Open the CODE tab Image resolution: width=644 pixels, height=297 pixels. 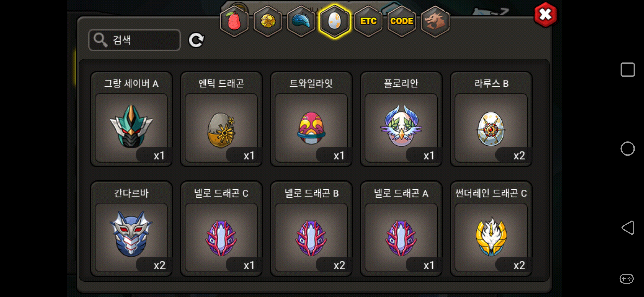pos(402,21)
